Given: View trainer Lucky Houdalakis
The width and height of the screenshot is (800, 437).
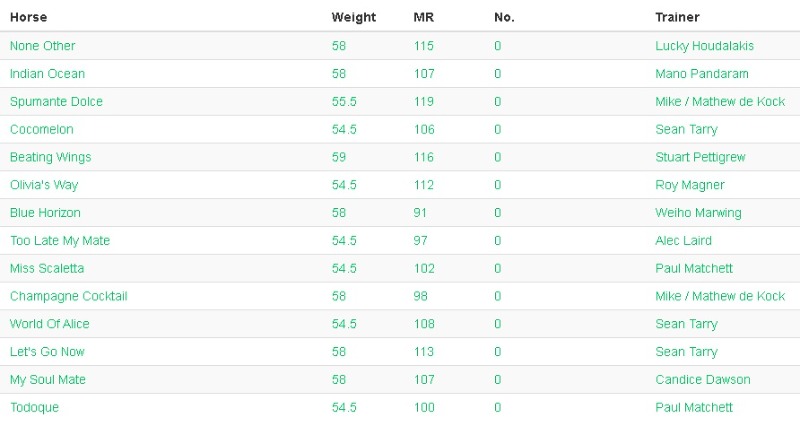Looking at the screenshot, I should point(704,46).
